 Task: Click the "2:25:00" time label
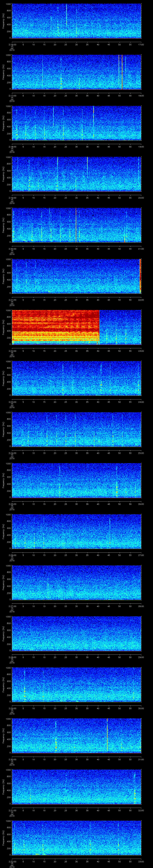pos(12,504)
